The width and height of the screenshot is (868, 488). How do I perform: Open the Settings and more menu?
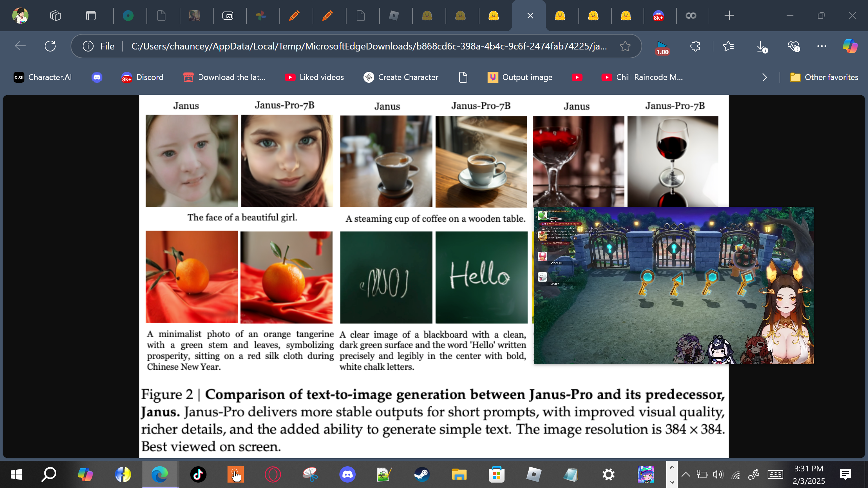click(x=822, y=46)
